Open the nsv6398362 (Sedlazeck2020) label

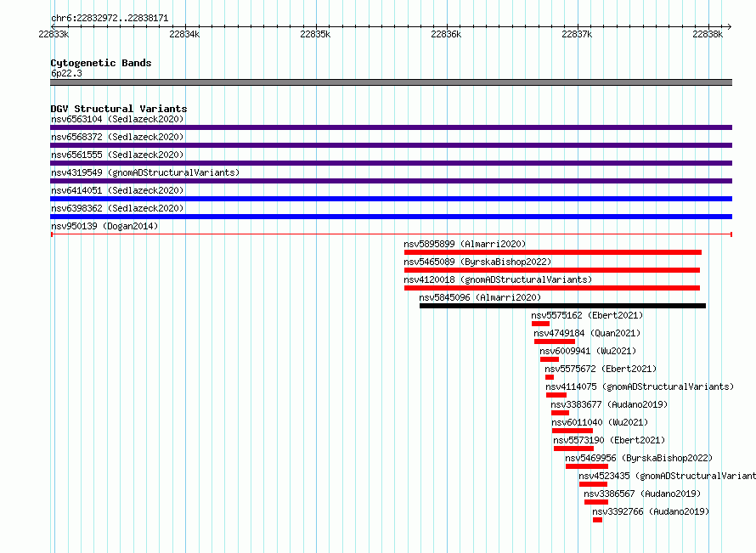(117, 208)
